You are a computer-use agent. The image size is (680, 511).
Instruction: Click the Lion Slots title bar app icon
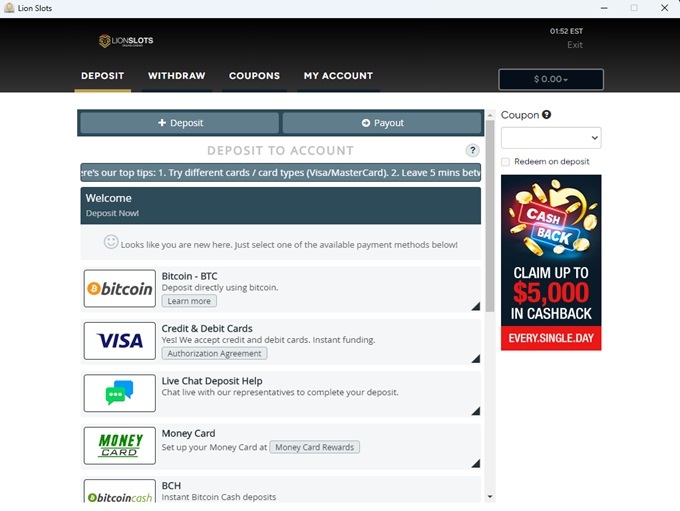click(9, 8)
